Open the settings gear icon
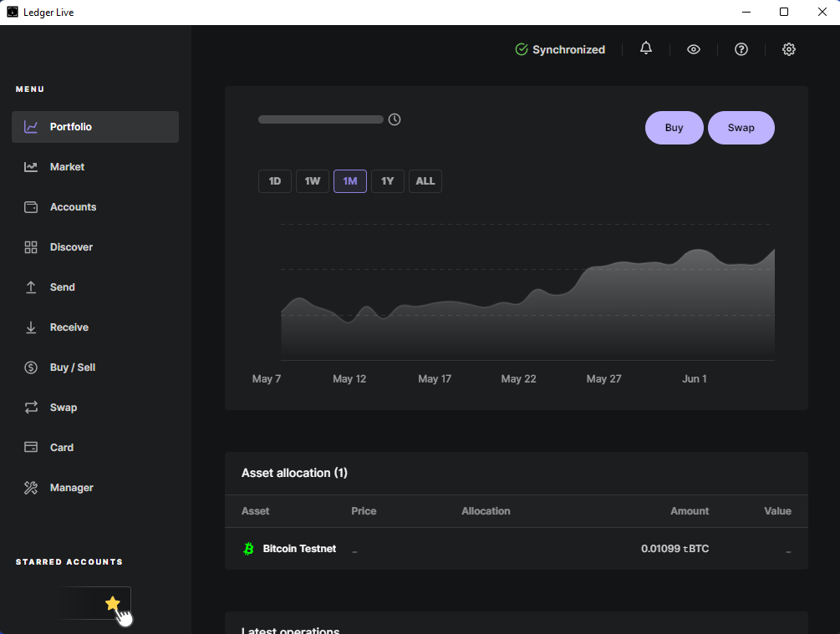This screenshot has width=840, height=634. [x=788, y=49]
